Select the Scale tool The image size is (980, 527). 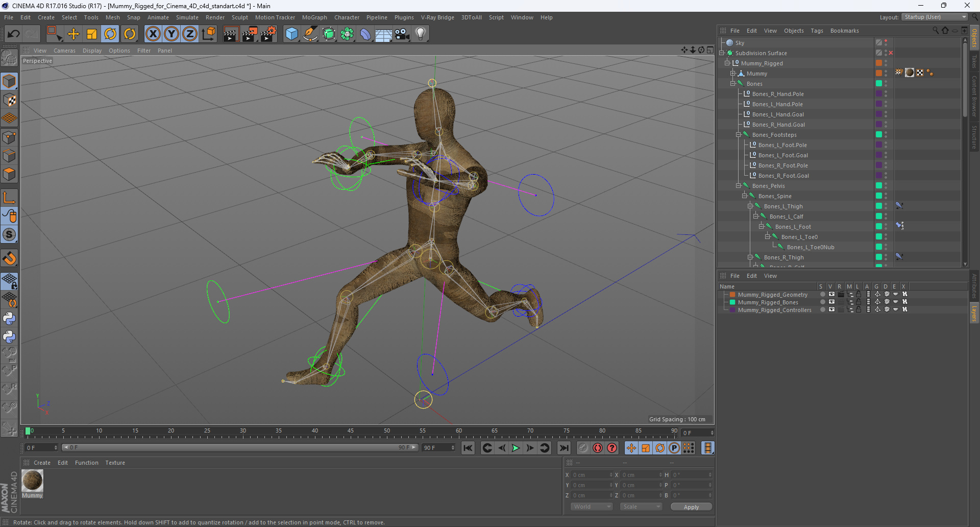coord(92,34)
